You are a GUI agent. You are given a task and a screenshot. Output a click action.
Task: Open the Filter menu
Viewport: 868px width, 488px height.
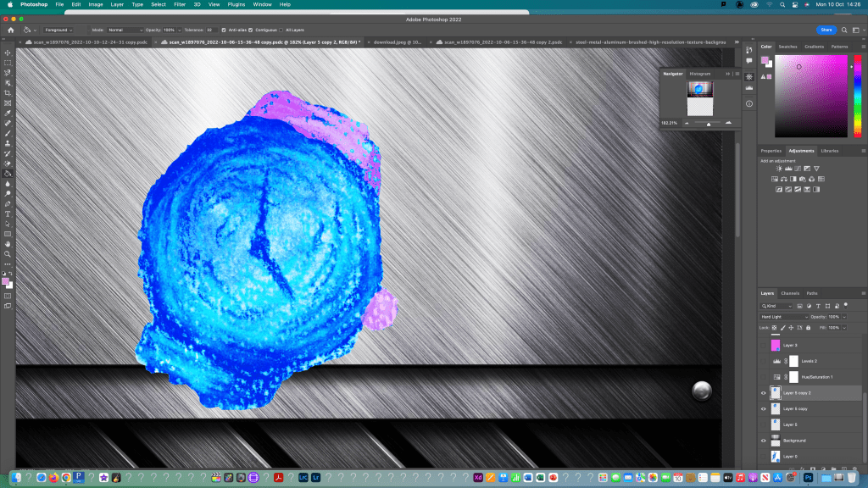pos(180,4)
